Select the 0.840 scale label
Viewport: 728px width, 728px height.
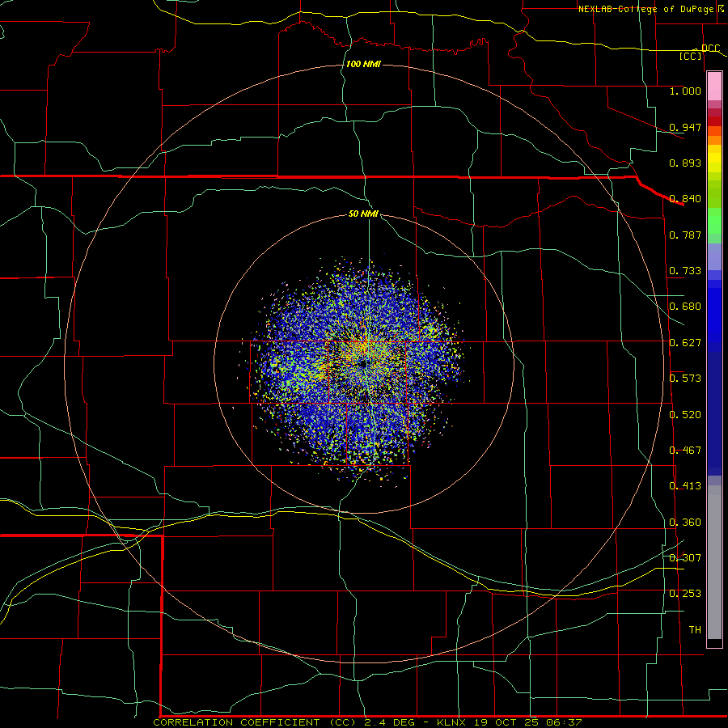tap(685, 199)
